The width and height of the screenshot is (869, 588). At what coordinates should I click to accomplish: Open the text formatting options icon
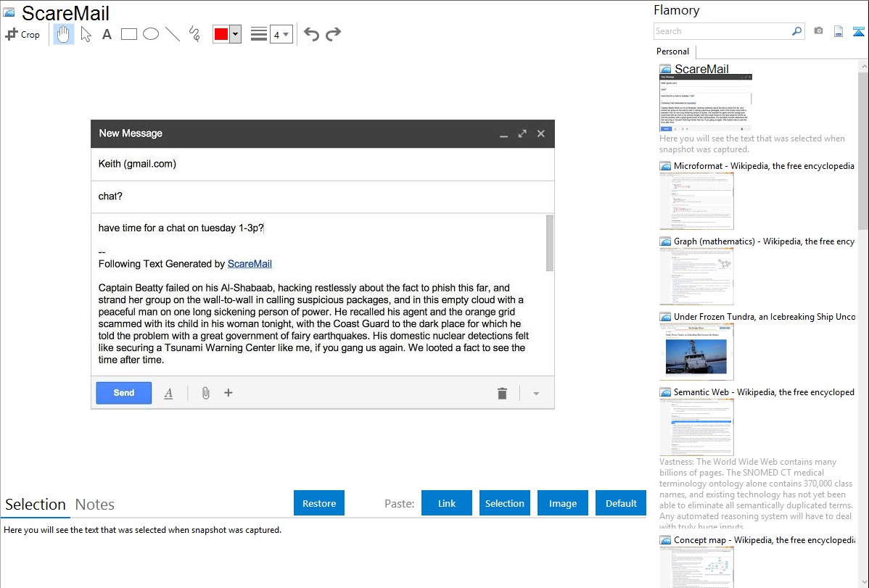tap(168, 393)
